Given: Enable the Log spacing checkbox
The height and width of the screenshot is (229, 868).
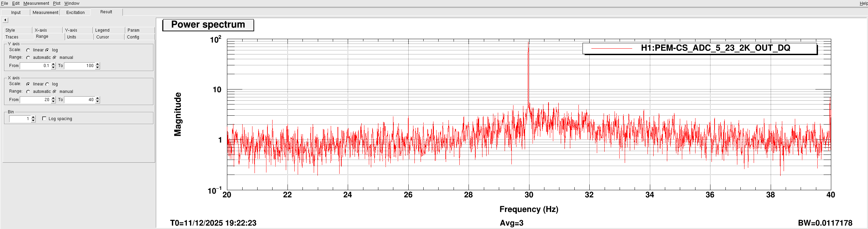Looking at the screenshot, I should coord(44,118).
